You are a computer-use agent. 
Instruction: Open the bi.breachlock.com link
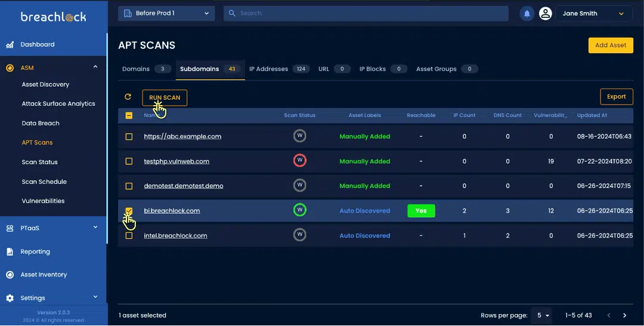[x=172, y=211]
